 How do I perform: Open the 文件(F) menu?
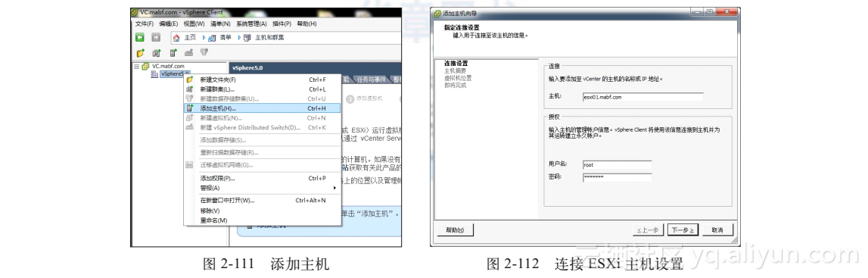145,23
